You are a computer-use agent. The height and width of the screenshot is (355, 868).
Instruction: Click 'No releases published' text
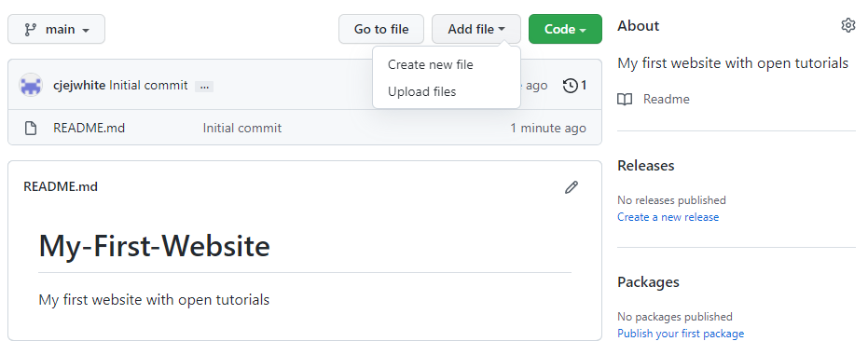pyautogui.click(x=671, y=200)
